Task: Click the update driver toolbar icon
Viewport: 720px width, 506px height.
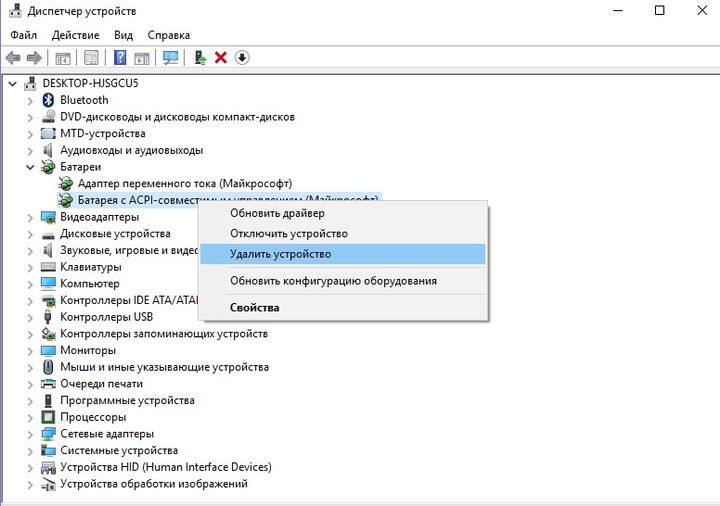Action: pos(200,58)
